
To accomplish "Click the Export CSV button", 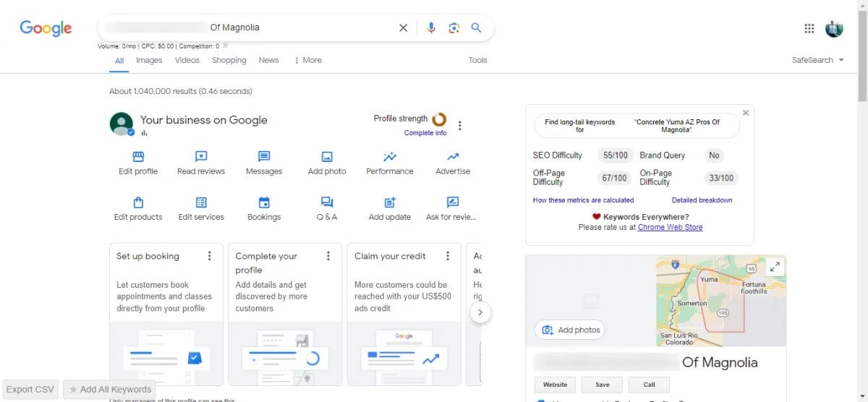I will click(30, 389).
